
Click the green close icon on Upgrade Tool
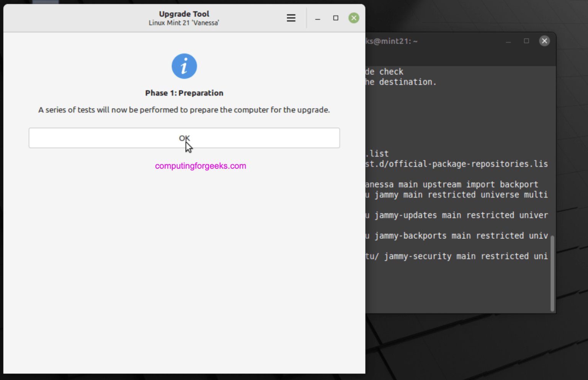point(353,18)
